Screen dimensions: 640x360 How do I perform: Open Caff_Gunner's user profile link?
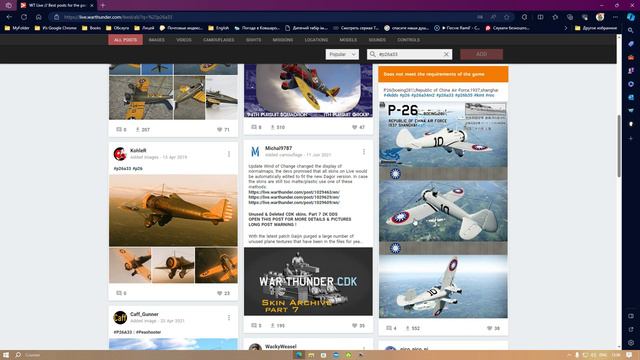pos(144,314)
